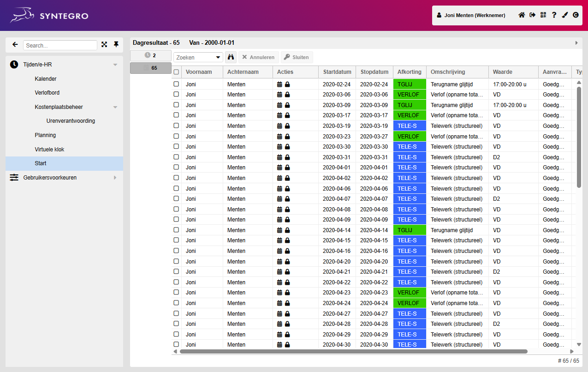This screenshot has height=372, width=588.
Task: Tick the select-all checkbox in the table header
Action: (176, 72)
